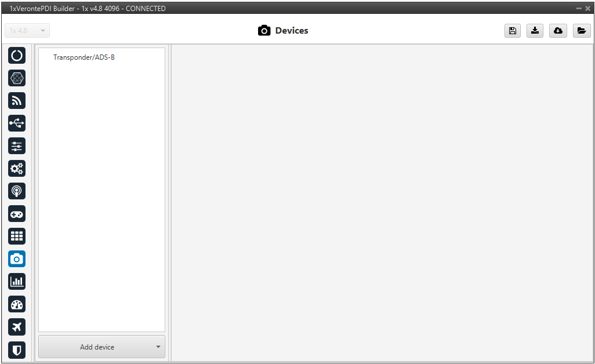Viewport: 595px width, 364px height.
Task: Click the gears automation sidebar icon
Action: point(17,169)
